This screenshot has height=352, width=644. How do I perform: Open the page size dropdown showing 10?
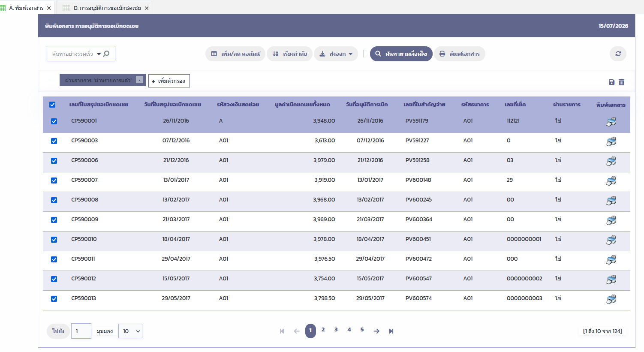tap(130, 331)
